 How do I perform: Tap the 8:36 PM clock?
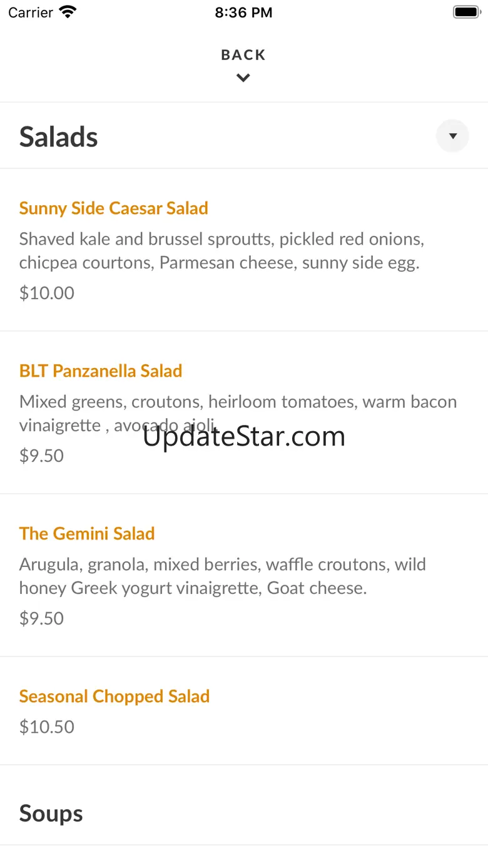[243, 13]
